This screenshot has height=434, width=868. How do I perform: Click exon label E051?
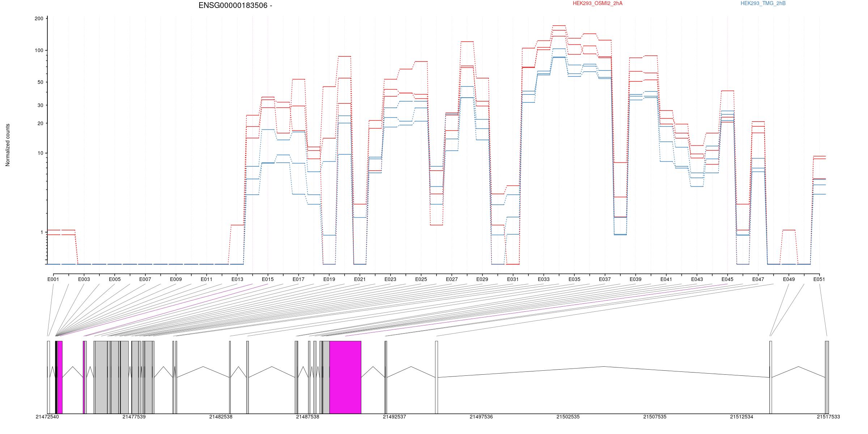coord(819,279)
